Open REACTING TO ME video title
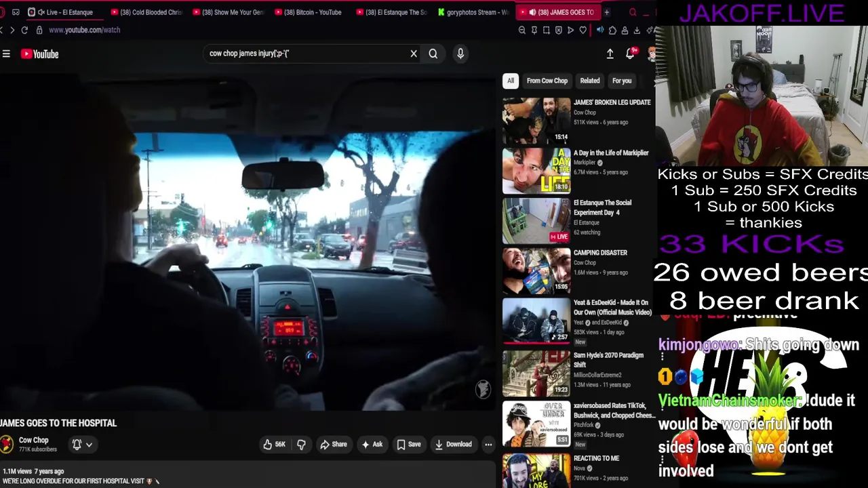Screen dimensions: 868x488 tap(596, 458)
